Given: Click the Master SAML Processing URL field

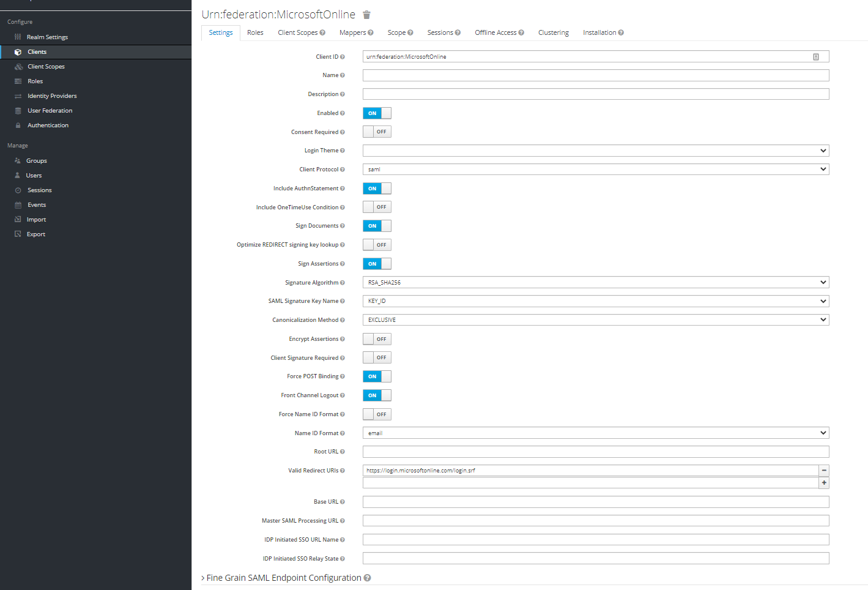Looking at the screenshot, I should coord(595,521).
